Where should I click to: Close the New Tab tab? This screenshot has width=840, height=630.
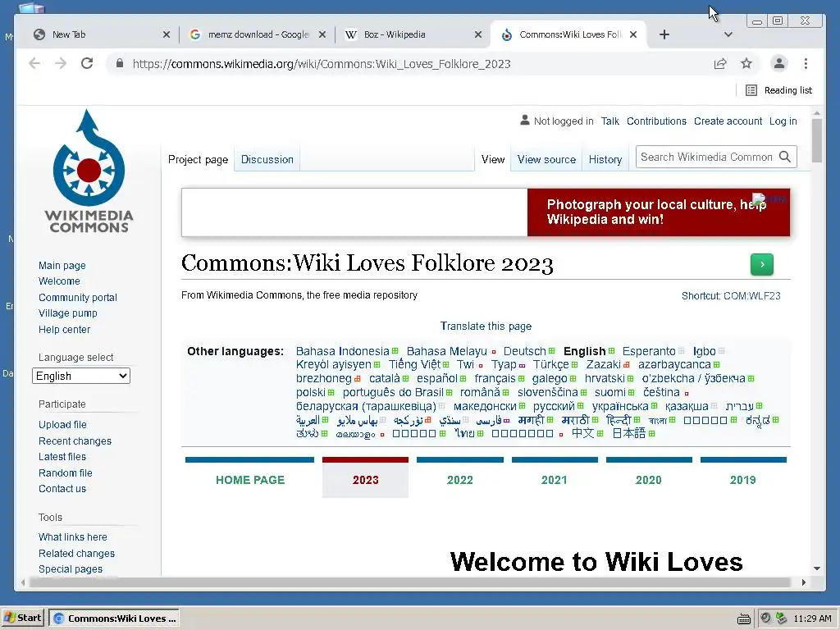166,34
